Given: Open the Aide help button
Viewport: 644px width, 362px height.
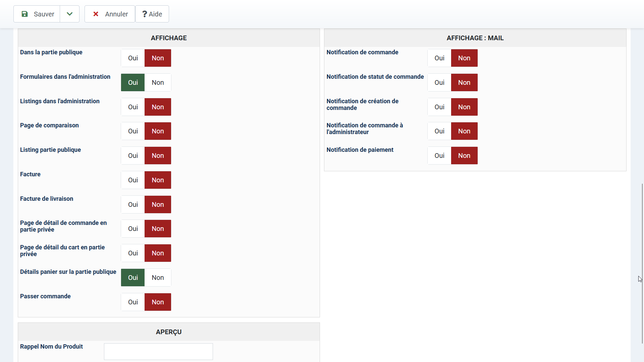Looking at the screenshot, I should 152,14.
